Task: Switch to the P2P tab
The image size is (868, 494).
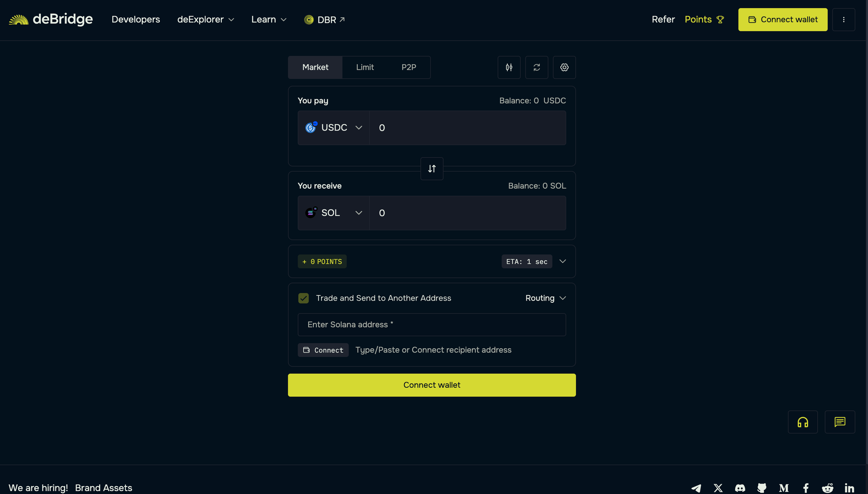Action: [409, 67]
